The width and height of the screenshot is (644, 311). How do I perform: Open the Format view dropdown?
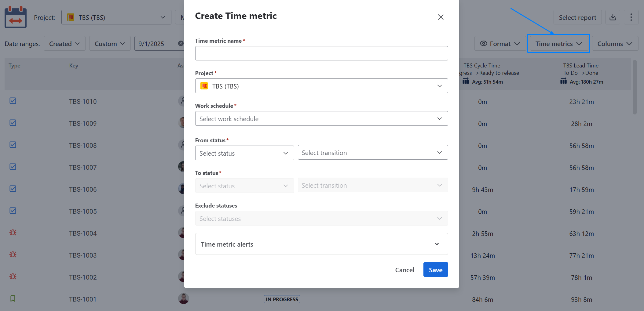pyautogui.click(x=500, y=44)
